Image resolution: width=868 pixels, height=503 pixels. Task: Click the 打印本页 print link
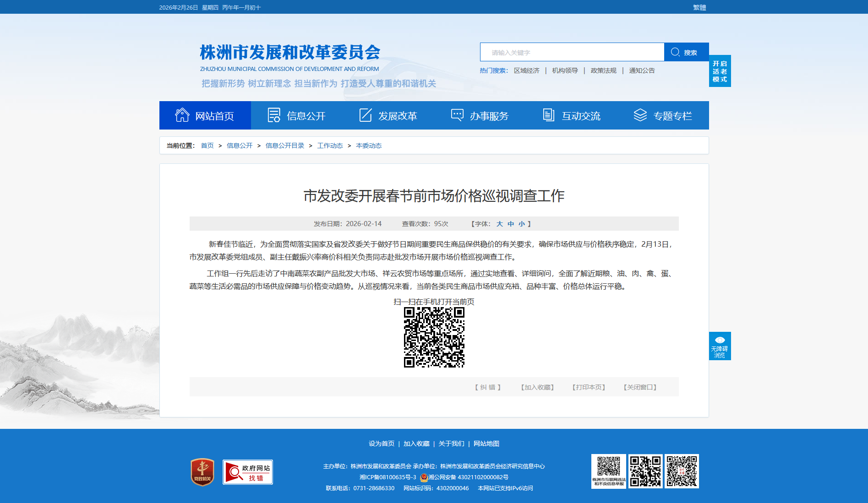(x=589, y=387)
